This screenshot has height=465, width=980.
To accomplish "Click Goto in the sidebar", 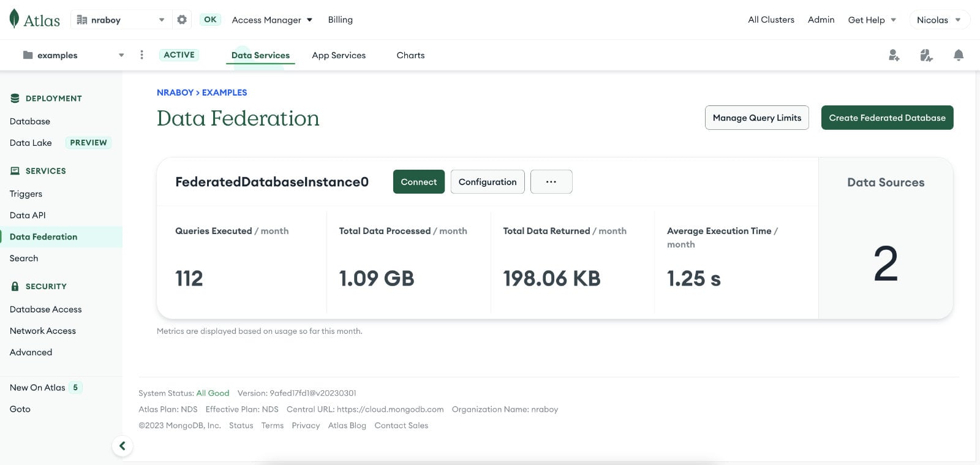I will point(20,409).
